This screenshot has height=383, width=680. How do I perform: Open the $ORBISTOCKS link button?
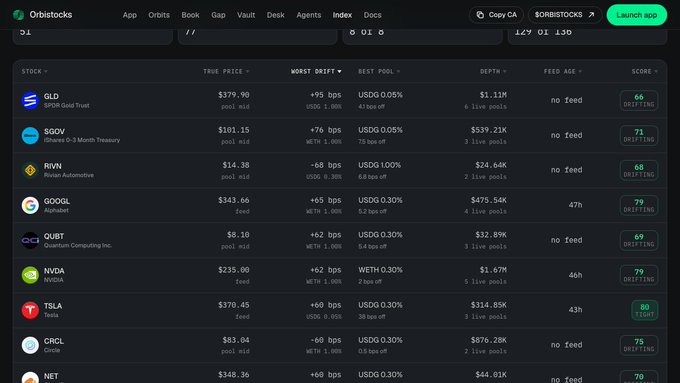point(565,15)
